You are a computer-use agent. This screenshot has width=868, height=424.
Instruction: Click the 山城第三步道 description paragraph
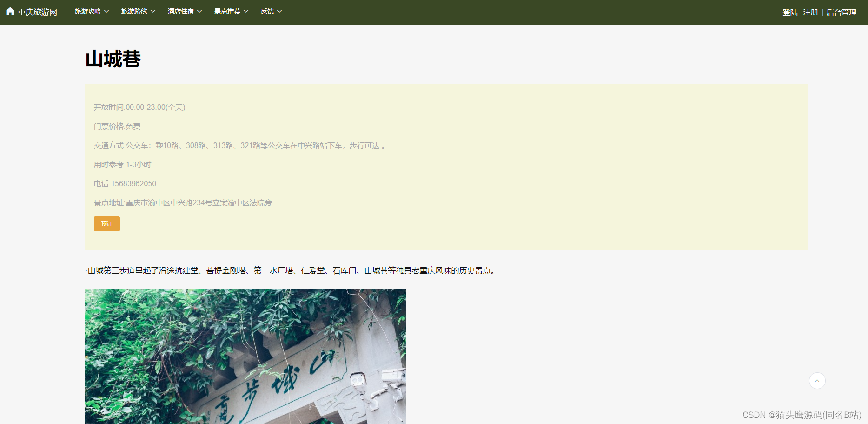[292, 270]
